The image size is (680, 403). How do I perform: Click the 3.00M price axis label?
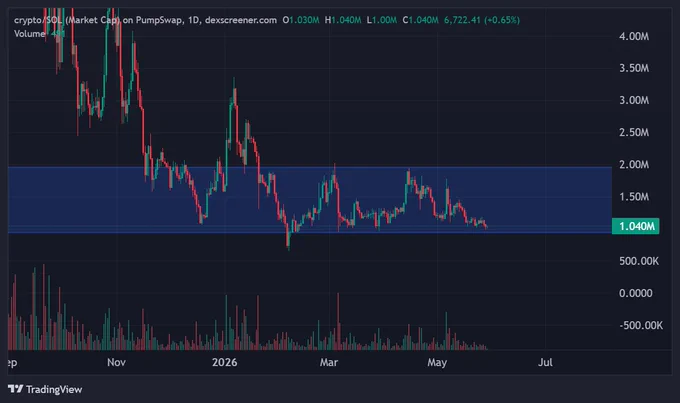(x=634, y=100)
